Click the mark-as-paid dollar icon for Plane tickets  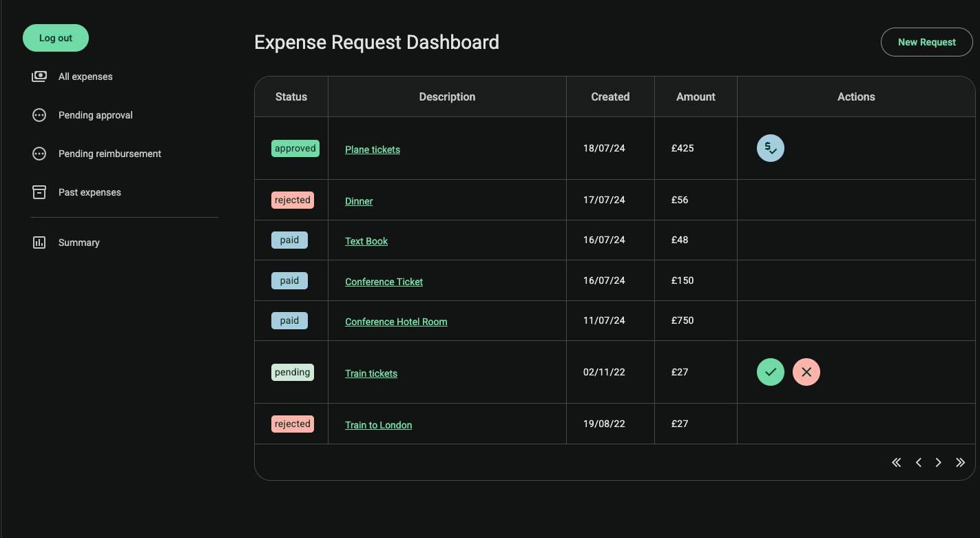(x=770, y=148)
